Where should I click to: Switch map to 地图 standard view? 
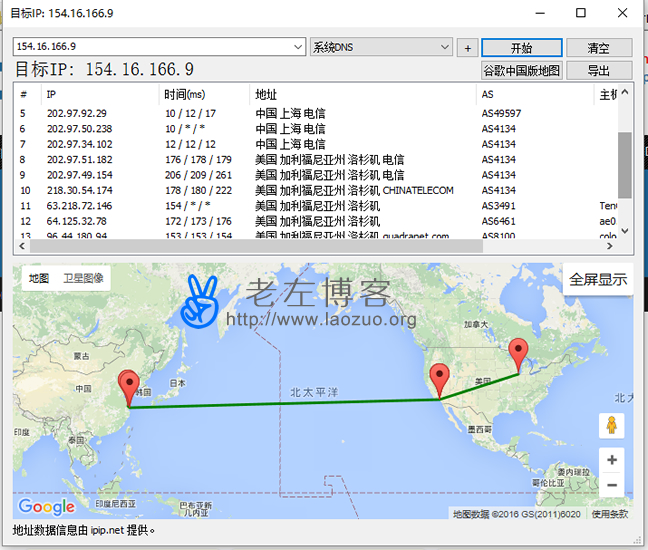[38, 279]
